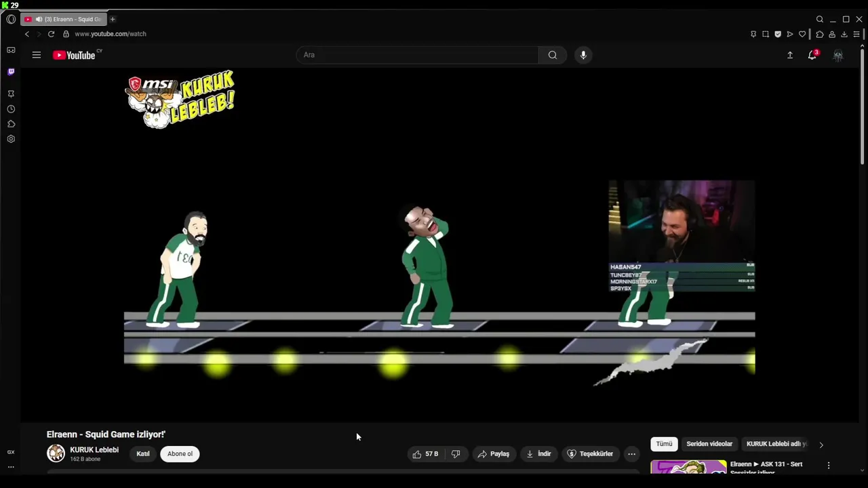This screenshot has width=868, height=488.
Task: Click the 'Teşekkürler' thanks button
Action: coord(590,454)
